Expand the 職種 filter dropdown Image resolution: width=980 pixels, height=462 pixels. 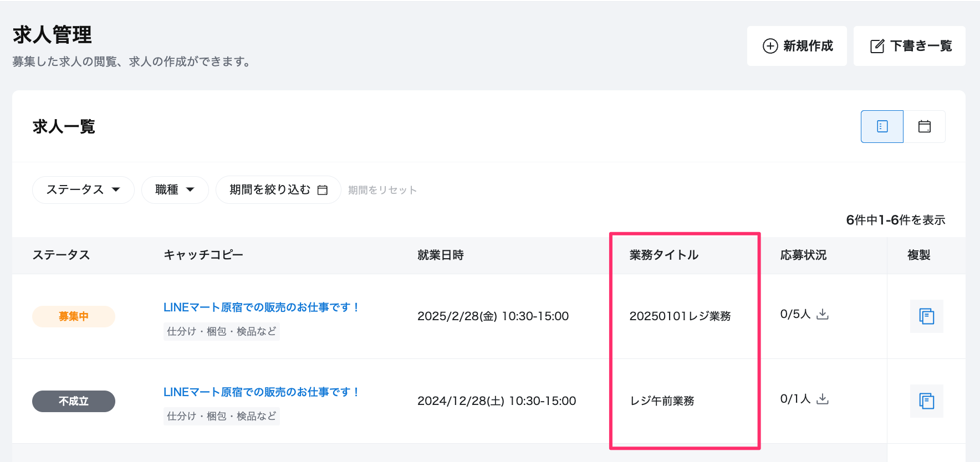(175, 190)
